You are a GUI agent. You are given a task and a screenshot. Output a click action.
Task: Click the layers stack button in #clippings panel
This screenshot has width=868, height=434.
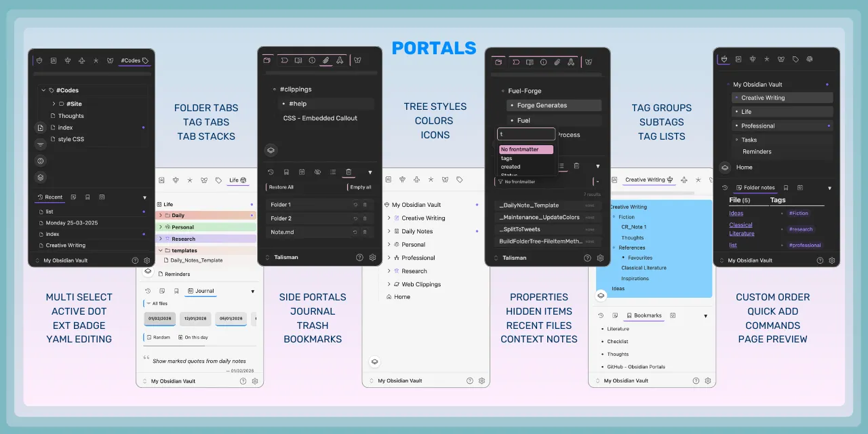270,150
